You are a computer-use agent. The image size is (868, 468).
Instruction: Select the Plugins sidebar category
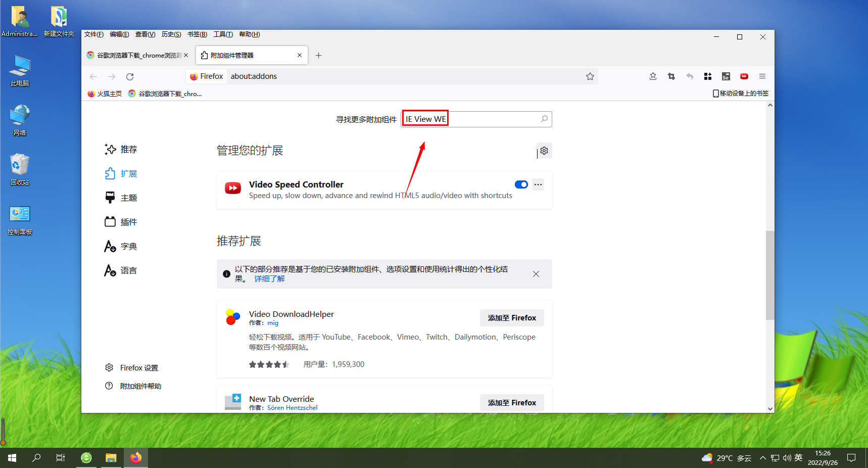[121, 222]
